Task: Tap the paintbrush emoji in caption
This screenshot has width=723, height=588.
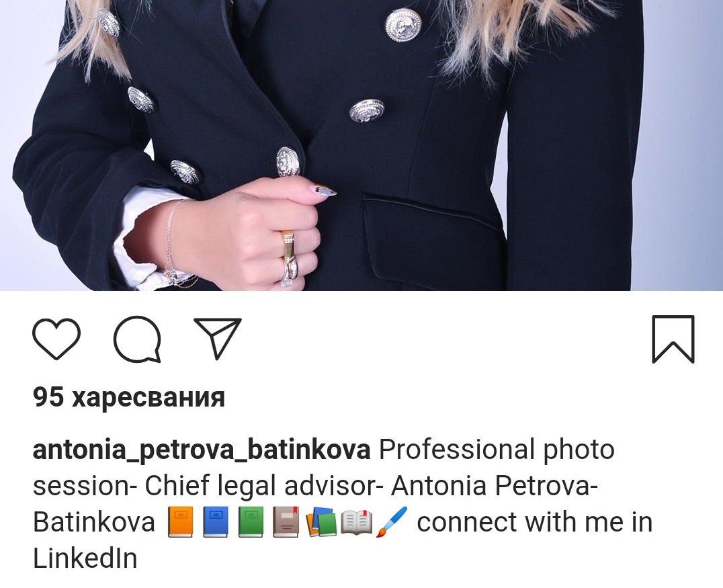Action: click(392, 522)
